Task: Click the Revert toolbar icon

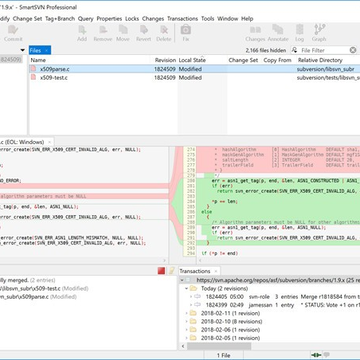Action: coord(144,30)
